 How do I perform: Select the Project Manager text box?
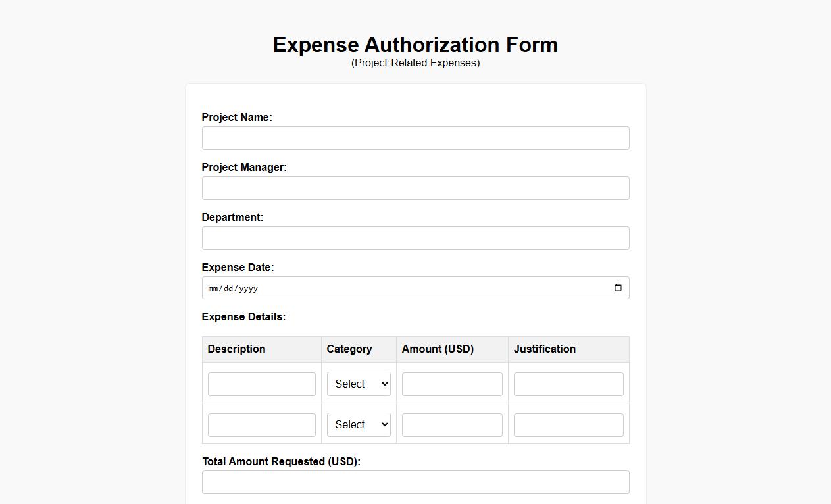[x=415, y=188]
